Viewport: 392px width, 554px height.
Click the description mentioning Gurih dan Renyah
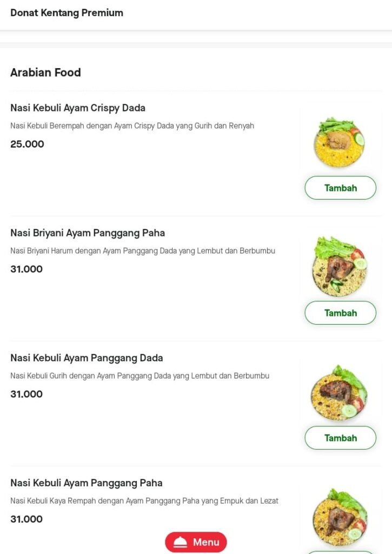(132, 126)
